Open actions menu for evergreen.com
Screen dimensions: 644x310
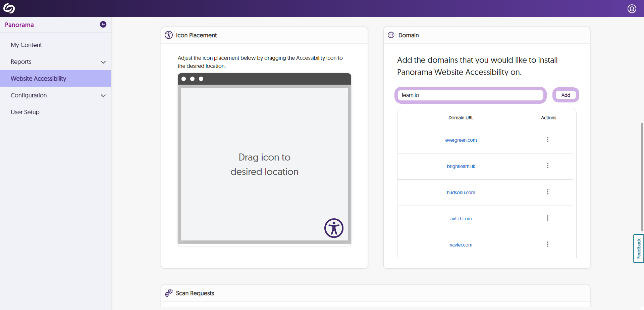548,139
